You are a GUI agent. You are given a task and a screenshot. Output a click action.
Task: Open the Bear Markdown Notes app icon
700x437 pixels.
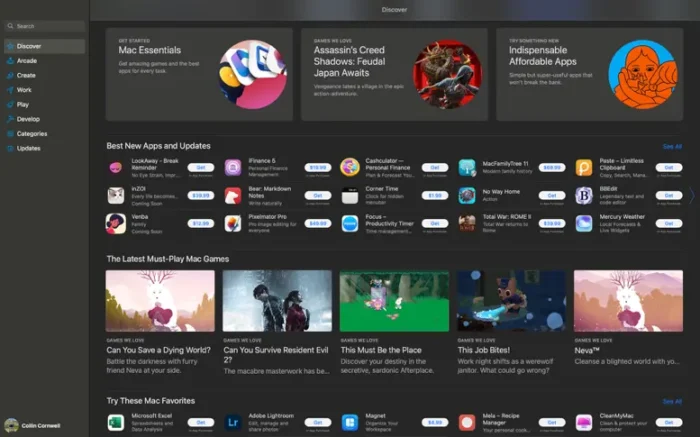pyautogui.click(x=233, y=196)
